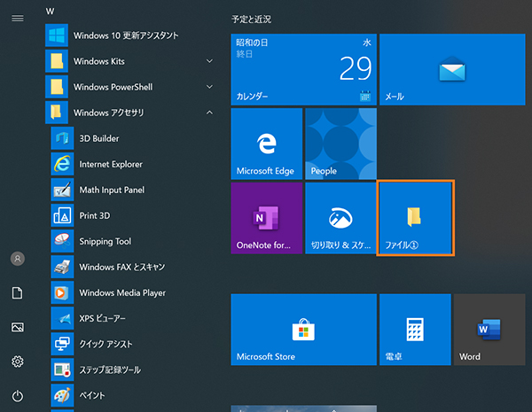Viewport: 532px width, 412px height.
Task: Click the Windows アクセサリ folder icon
Action: [x=57, y=113]
